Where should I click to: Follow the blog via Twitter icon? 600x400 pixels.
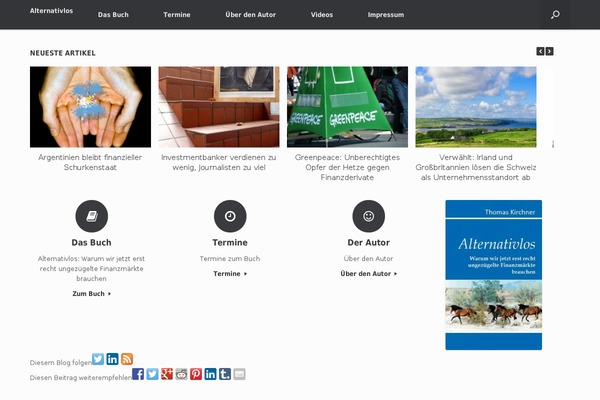click(98, 359)
